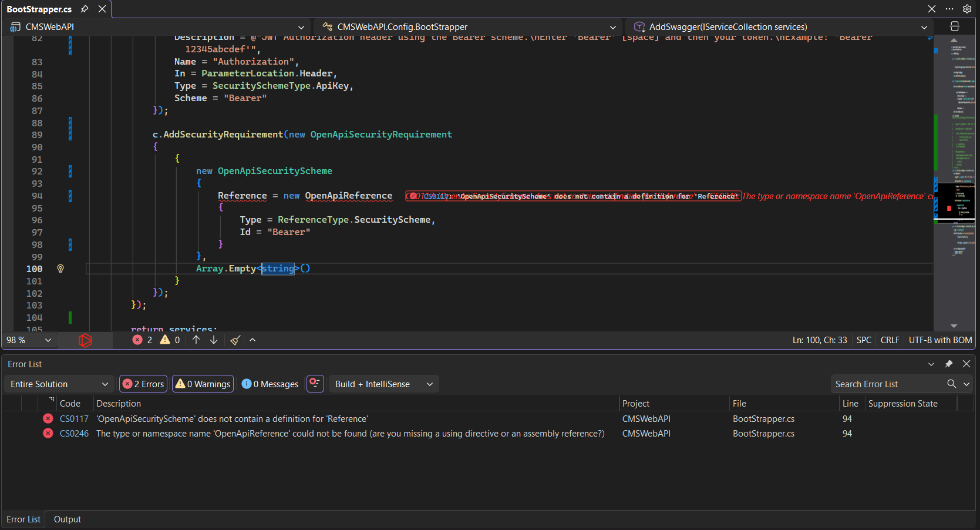Open the Entire Solution scope dropdown
Viewport: 980px width, 530px height.
pyautogui.click(x=59, y=384)
